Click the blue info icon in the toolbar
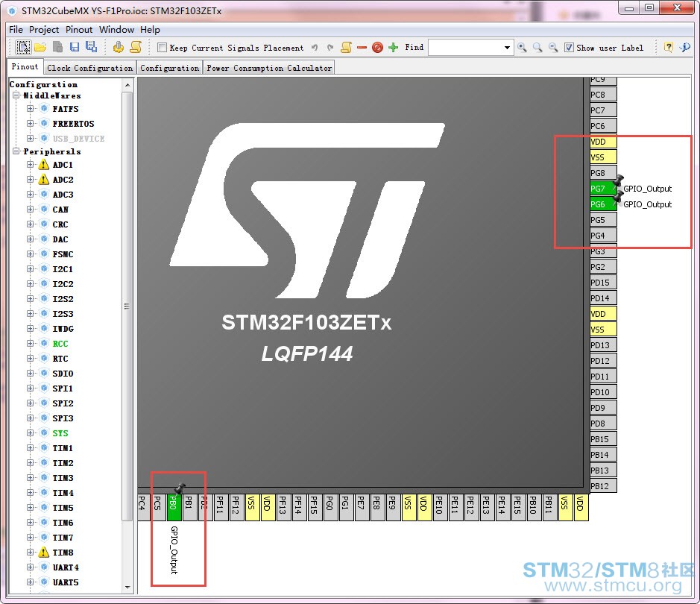Image resolution: width=700 pixels, height=604 pixels. tap(685, 47)
